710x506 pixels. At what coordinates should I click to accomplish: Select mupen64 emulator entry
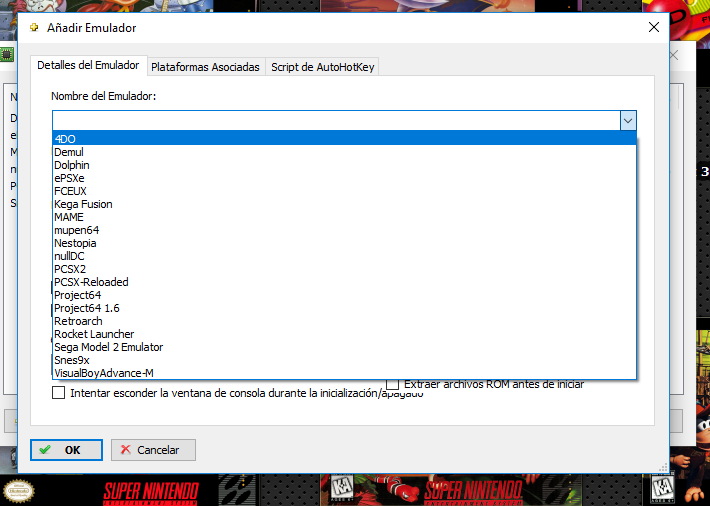[344, 230]
